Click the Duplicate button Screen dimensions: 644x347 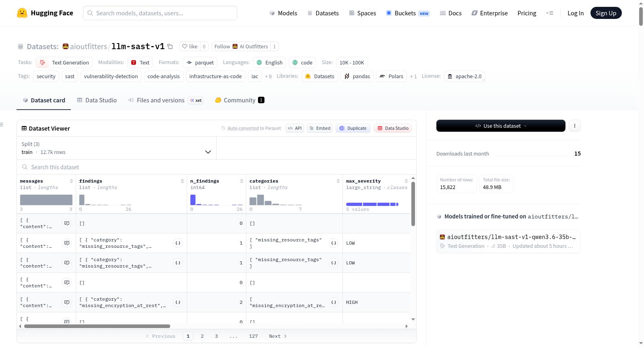(x=353, y=128)
